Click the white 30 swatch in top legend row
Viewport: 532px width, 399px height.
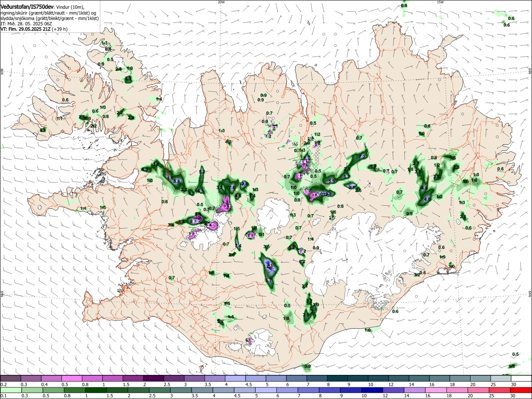(x=521, y=378)
